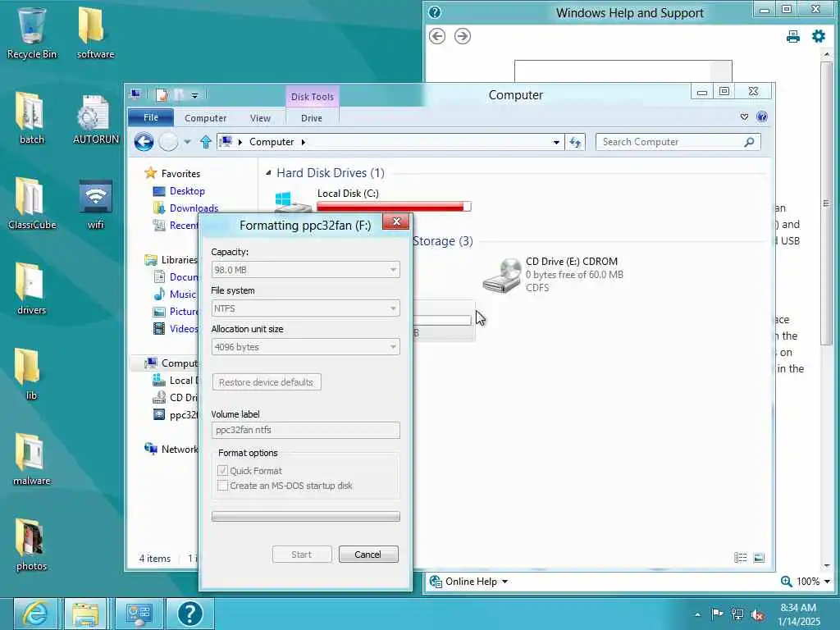The width and height of the screenshot is (840, 630).
Task: Switch Explorer to details view icon
Action: 741,558
